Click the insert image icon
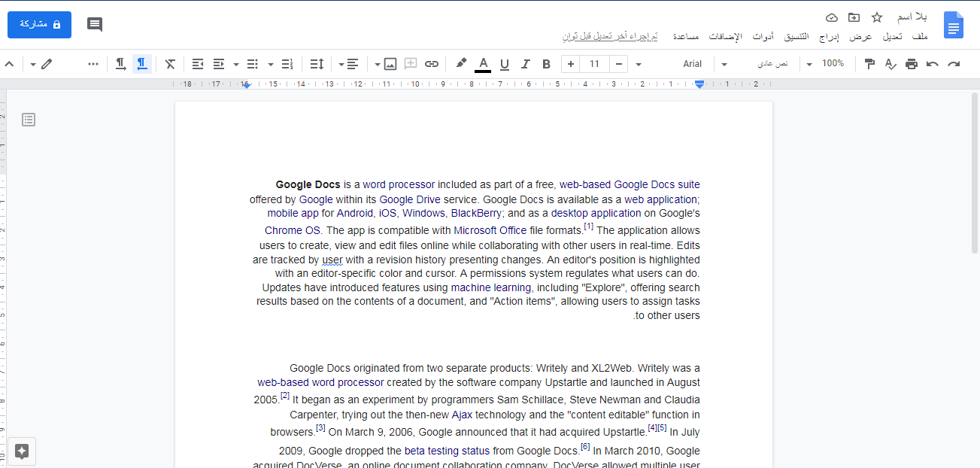 click(x=390, y=64)
